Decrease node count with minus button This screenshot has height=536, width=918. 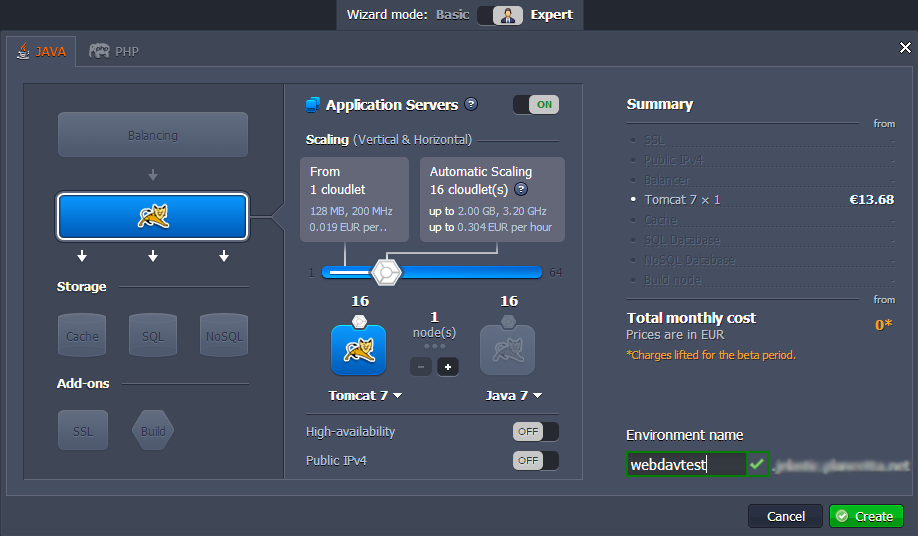[421, 367]
